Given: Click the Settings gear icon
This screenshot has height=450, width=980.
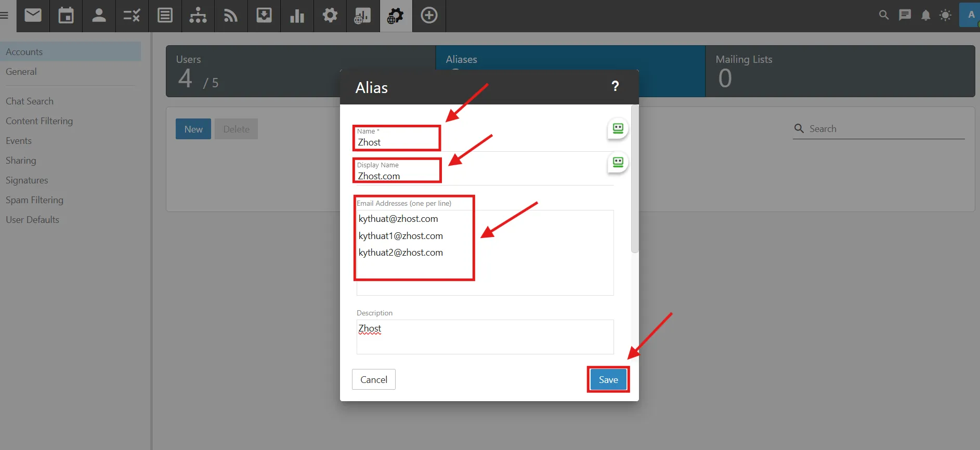Looking at the screenshot, I should pos(330,16).
